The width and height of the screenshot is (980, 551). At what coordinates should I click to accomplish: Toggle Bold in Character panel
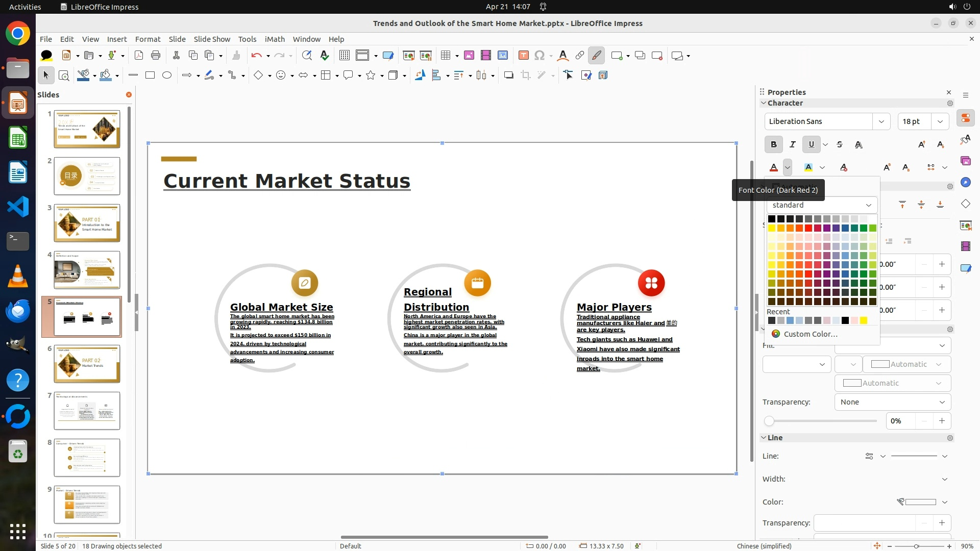tap(773, 145)
